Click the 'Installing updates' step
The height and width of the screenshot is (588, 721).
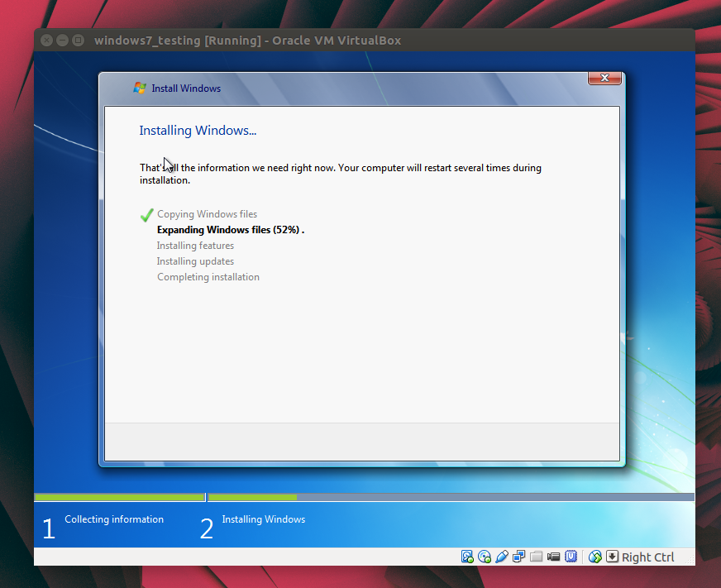(x=195, y=261)
